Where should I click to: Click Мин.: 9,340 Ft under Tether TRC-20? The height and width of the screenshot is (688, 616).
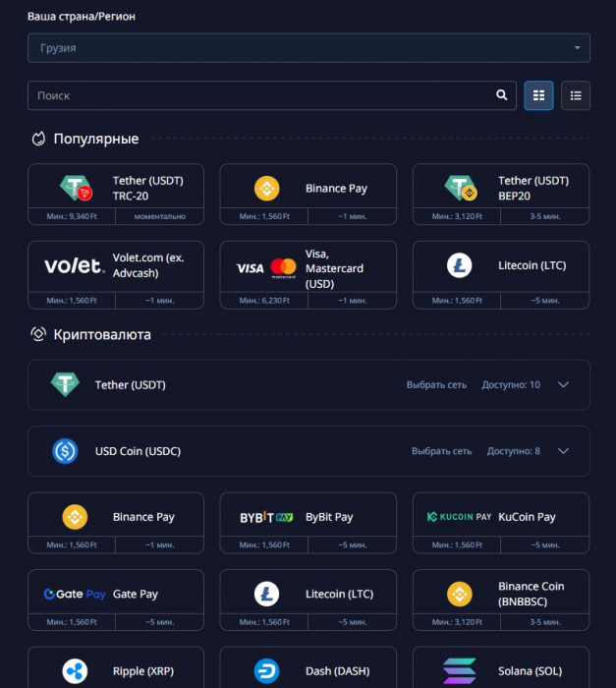72,216
